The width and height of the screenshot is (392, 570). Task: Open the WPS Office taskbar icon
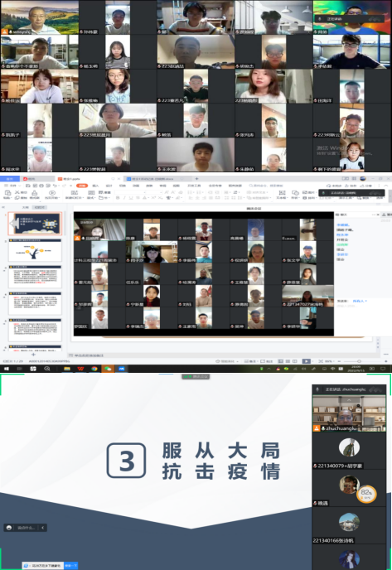(80, 369)
